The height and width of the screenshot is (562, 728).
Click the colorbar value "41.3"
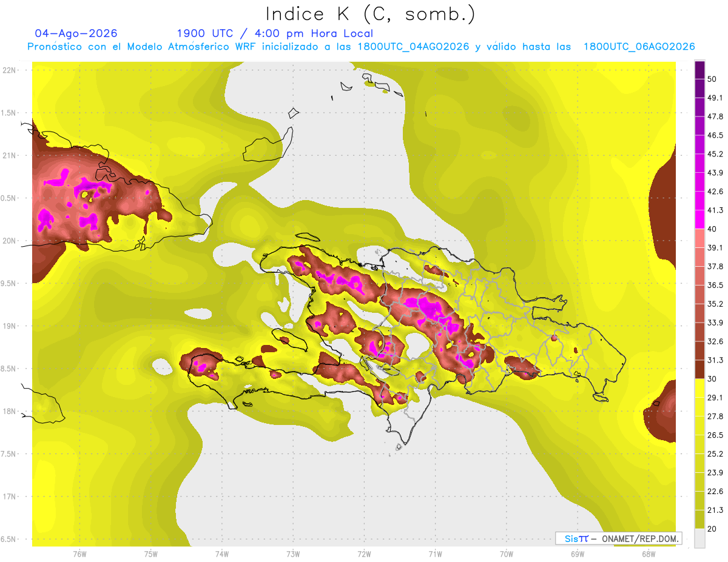(715, 210)
